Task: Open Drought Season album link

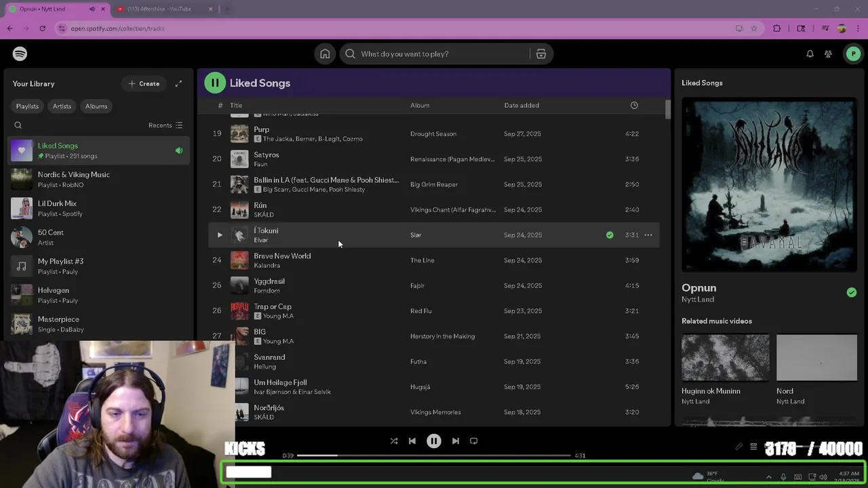Action: 433,134
